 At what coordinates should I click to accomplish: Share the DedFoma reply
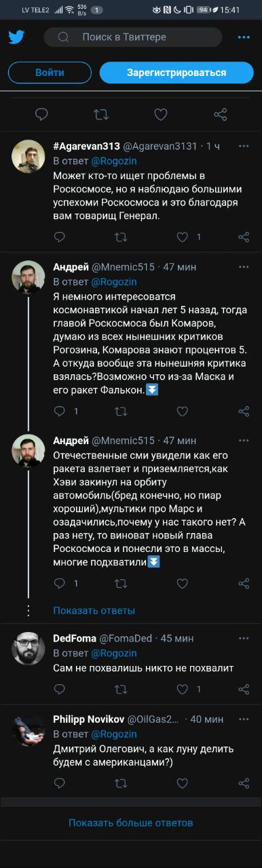[244, 689]
